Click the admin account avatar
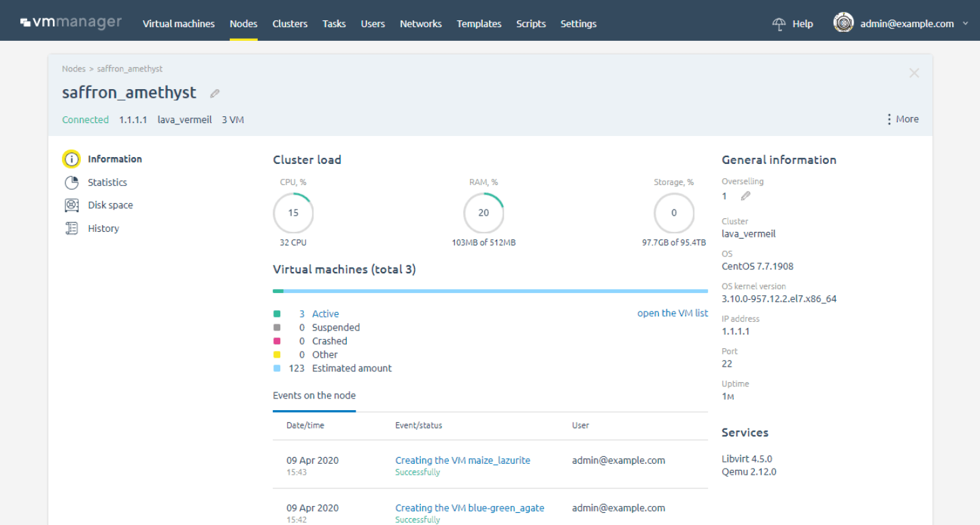The width and height of the screenshot is (980, 525). [x=843, y=21]
